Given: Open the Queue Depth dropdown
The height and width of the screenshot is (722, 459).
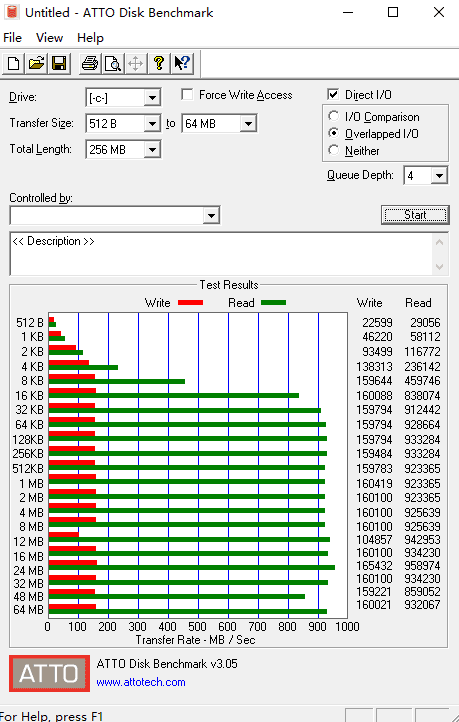Looking at the screenshot, I should click(x=439, y=175).
